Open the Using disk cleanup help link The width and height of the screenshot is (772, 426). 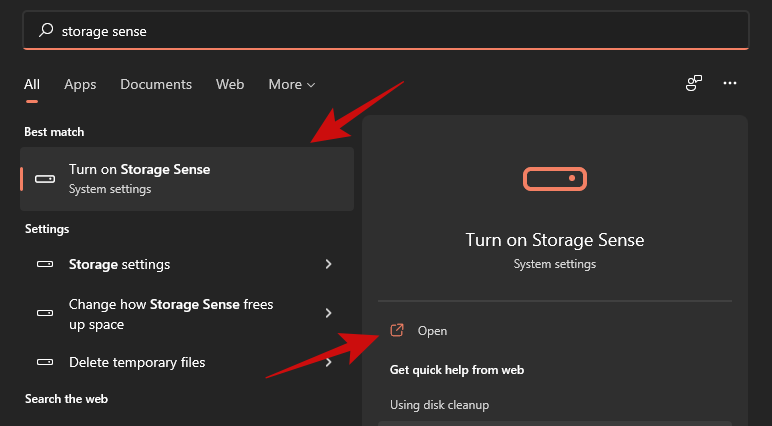[x=439, y=405]
